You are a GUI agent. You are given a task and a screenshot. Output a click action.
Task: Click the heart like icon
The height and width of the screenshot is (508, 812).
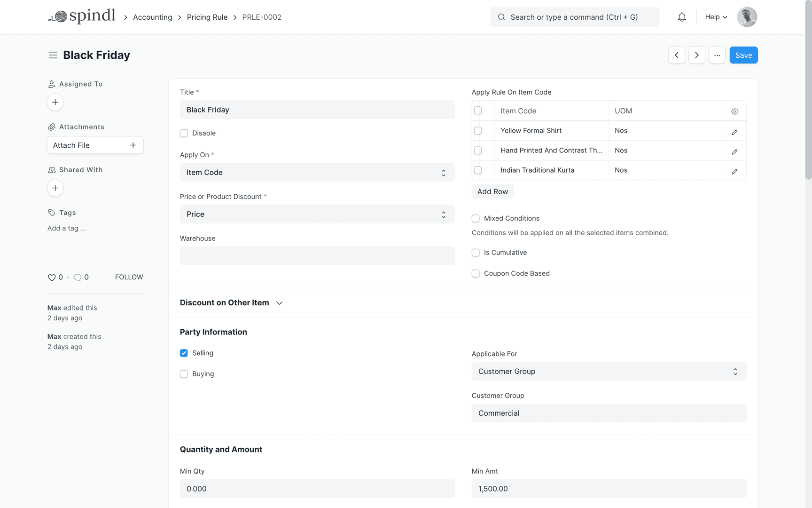pyautogui.click(x=52, y=278)
